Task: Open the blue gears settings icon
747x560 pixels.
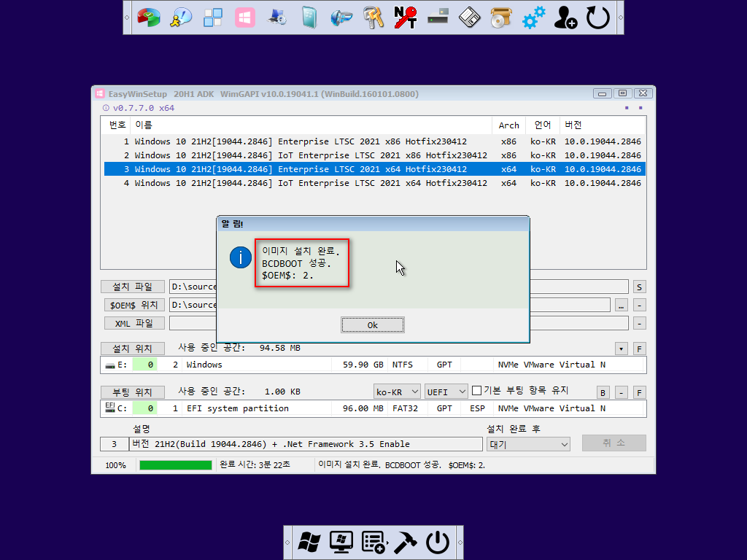Action: (x=533, y=17)
